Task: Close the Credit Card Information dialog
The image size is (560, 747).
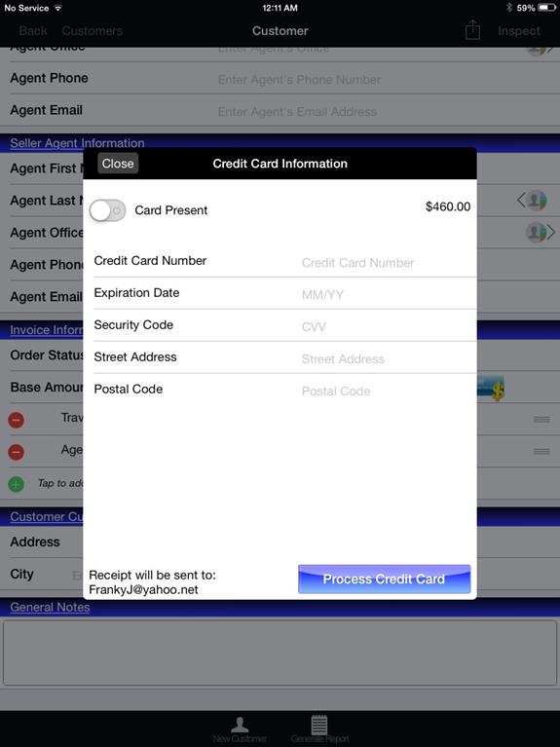Action: click(118, 164)
